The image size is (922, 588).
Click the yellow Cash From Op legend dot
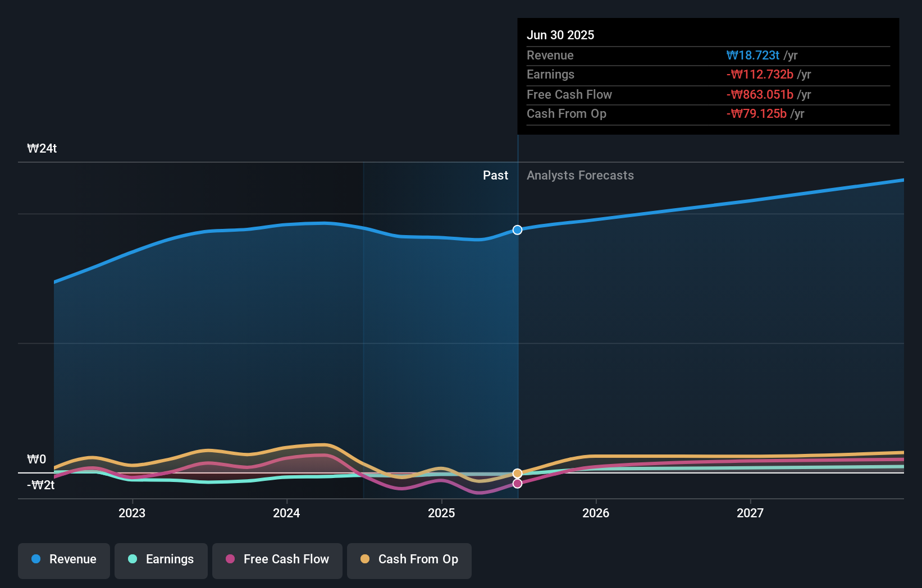365,559
